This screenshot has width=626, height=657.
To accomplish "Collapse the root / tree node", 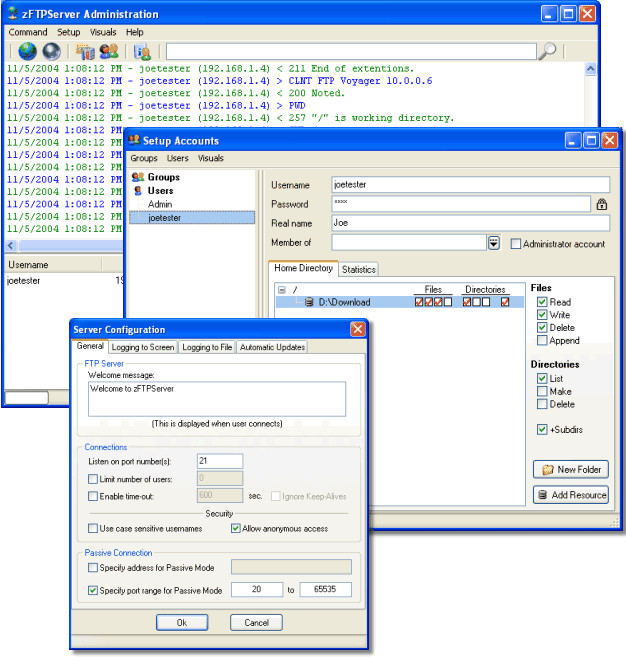I will 282,290.
